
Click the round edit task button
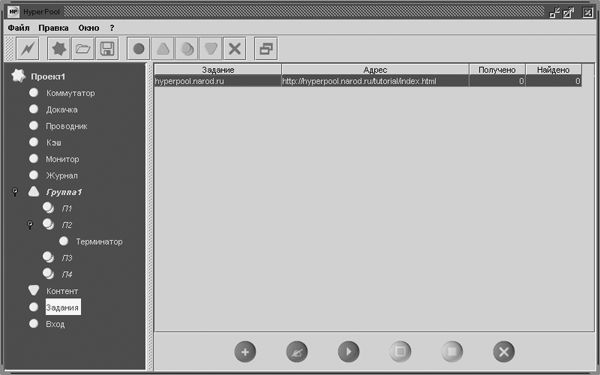tap(297, 352)
